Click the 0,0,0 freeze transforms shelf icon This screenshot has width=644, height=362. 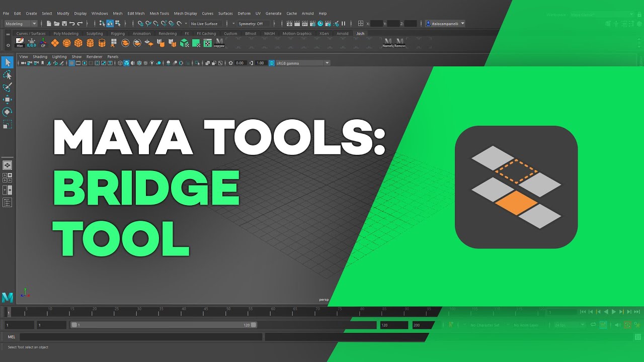point(31,43)
